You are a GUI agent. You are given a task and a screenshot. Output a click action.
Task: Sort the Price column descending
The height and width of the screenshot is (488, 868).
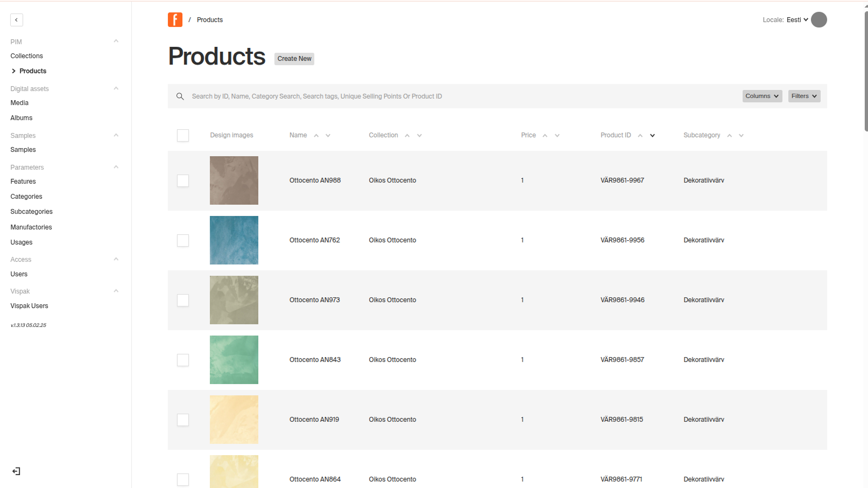click(x=557, y=136)
